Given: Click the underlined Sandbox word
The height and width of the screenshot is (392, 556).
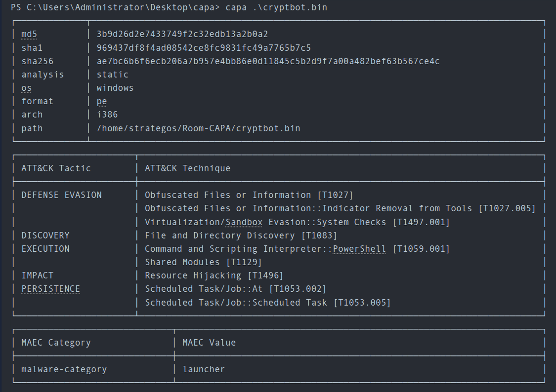Looking at the screenshot, I should pos(244,222).
